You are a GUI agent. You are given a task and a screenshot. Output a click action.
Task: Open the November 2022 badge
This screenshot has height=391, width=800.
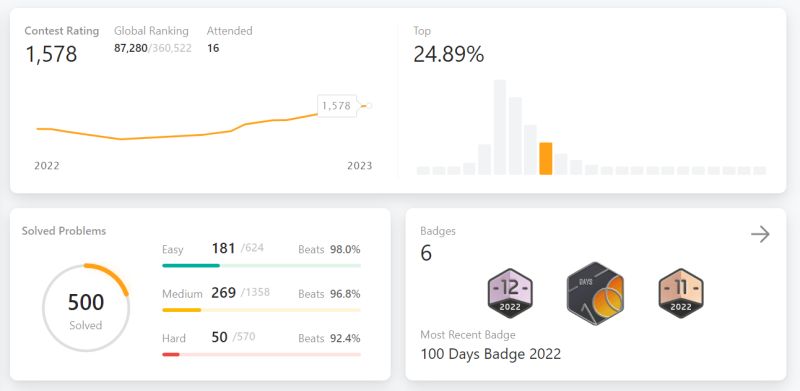tap(681, 294)
